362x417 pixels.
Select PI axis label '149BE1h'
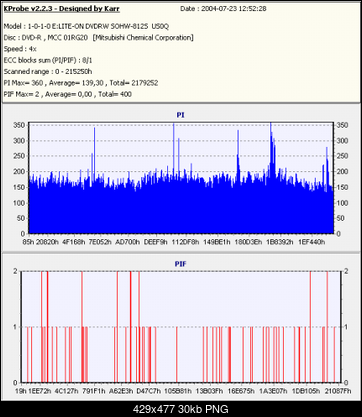coord(217,242)
